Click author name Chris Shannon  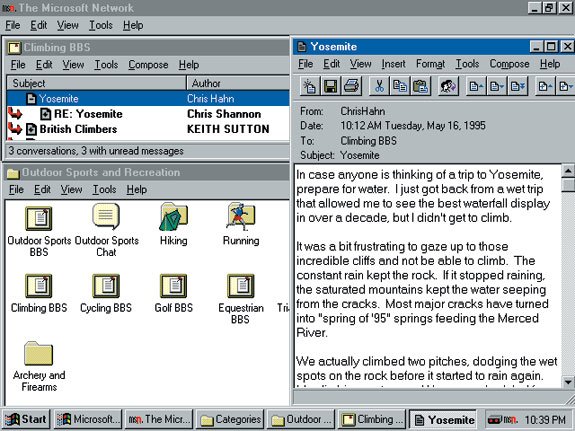point(224,114)
